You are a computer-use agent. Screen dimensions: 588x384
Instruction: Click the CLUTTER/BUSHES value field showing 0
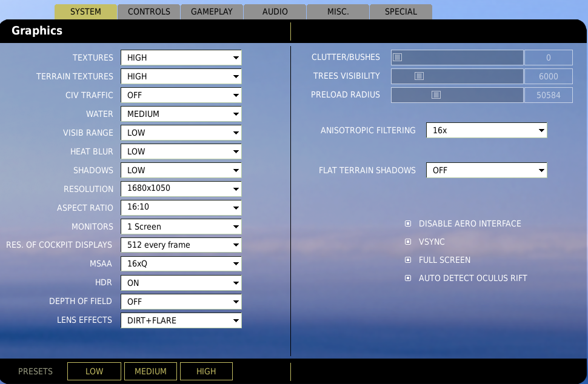point(548,58)
